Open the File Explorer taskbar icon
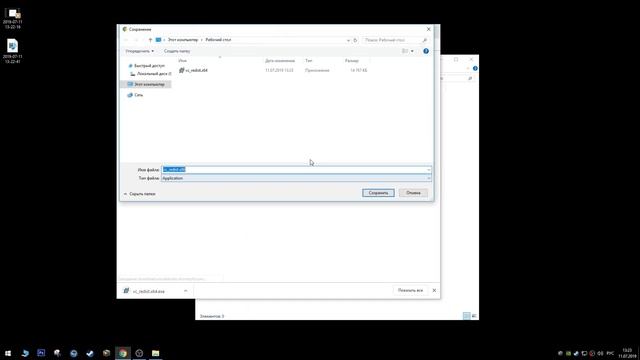The width and height of the screenshot is (640, 360). pyautogui.click(x=156, y=353)
